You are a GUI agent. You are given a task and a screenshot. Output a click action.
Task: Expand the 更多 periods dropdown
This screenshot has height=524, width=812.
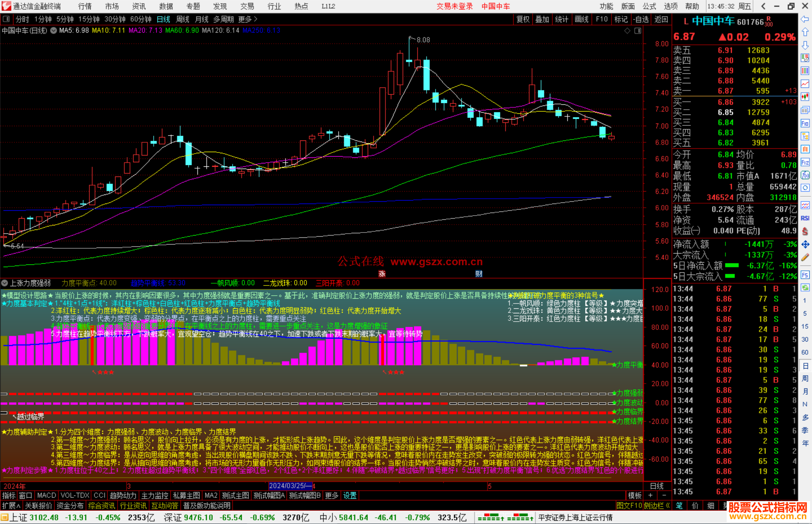point(248,19)
